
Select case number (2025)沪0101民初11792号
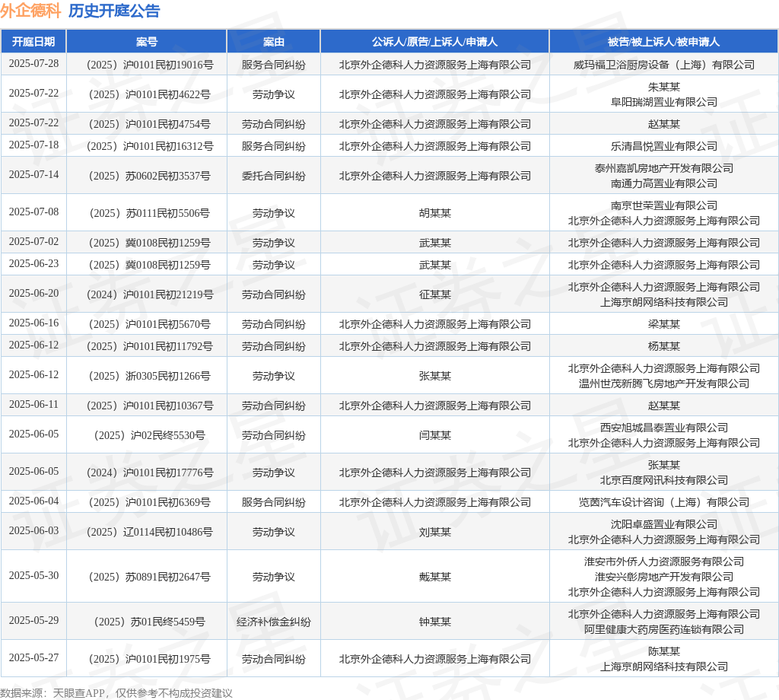(150, 346)
